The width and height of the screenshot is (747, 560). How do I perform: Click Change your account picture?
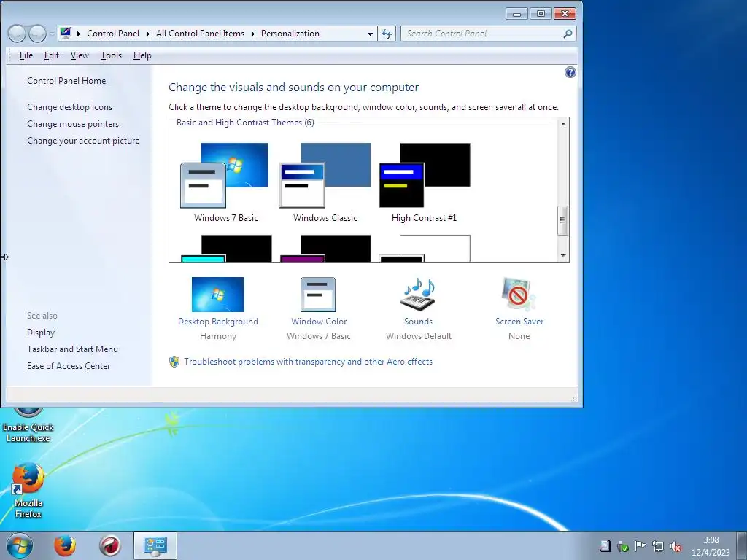(83, 141)
